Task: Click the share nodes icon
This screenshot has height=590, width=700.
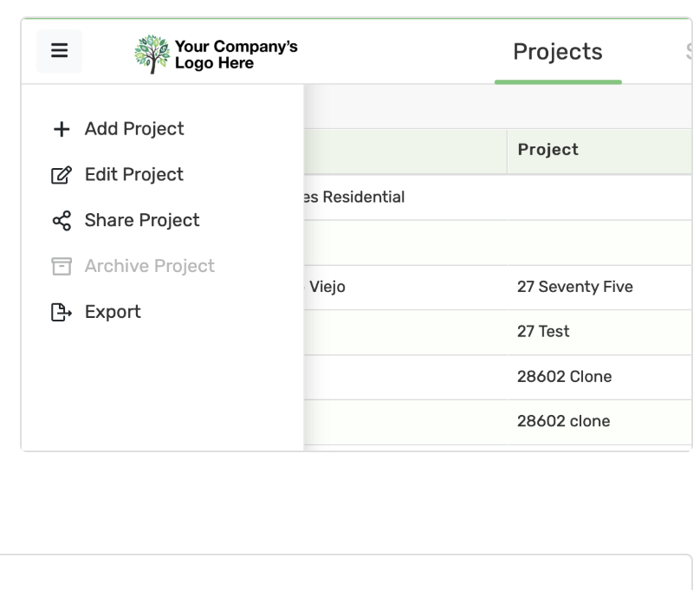Action: click(62, 220)
